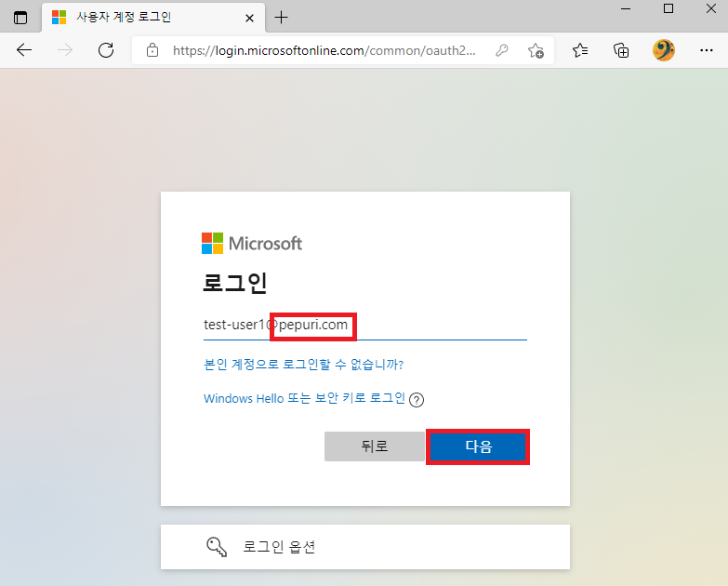Click the sign-in options key icon

pyautogui.click(x=217, y=547)
